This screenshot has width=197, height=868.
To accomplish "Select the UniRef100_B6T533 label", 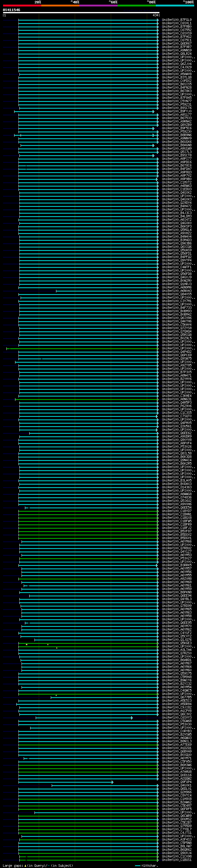I will tap(176, 118).
